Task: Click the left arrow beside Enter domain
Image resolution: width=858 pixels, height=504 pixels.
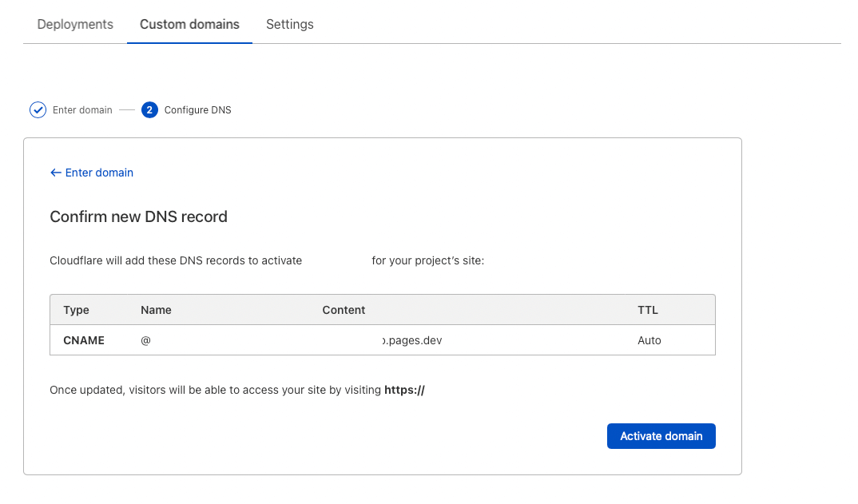Action: [55, 173]
